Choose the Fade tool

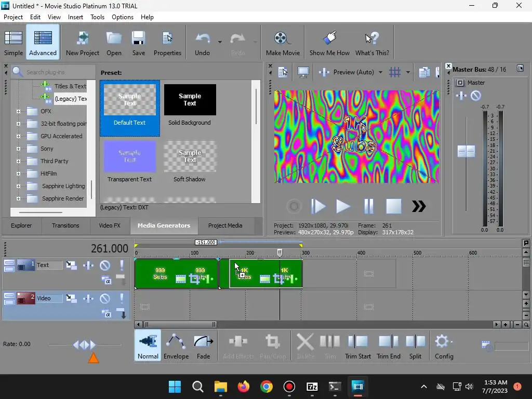[x=203, y=345]
